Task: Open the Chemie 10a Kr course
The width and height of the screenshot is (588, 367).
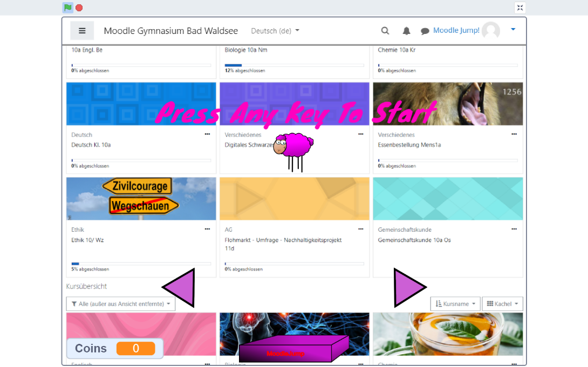Action: (x=396, y=50)
